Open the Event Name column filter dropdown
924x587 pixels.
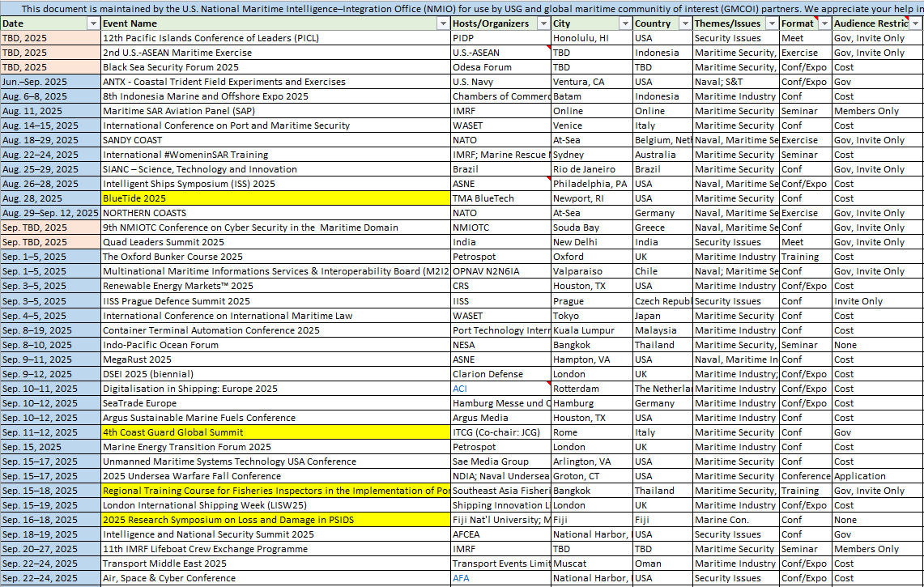click(443, 23)
